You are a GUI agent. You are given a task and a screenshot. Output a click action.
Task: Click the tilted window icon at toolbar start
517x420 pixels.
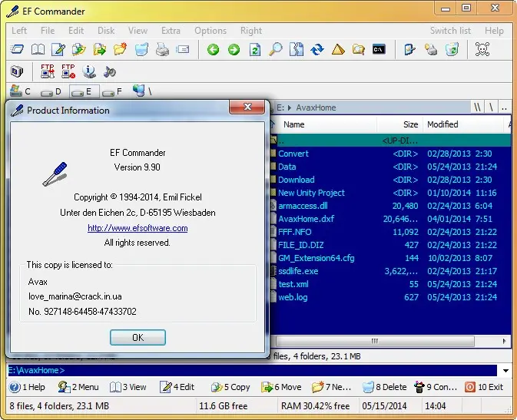tap(17, 50)
